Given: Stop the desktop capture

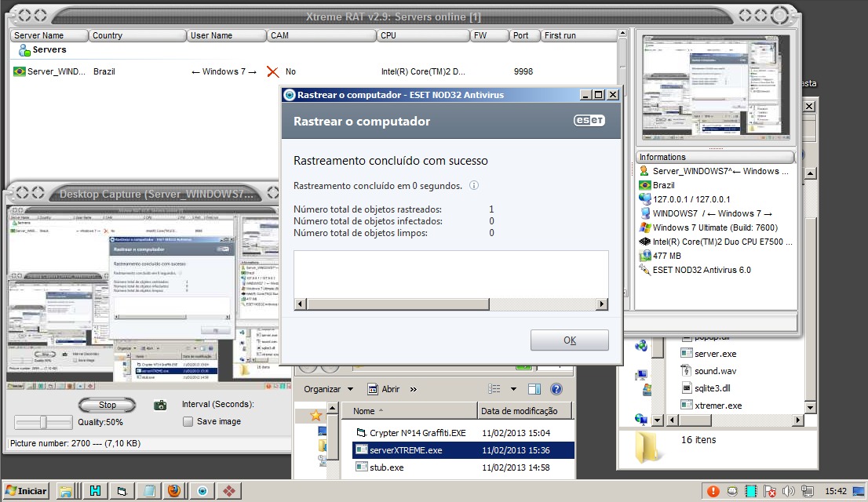Looking at the screenshot, I should click(108, 406).
